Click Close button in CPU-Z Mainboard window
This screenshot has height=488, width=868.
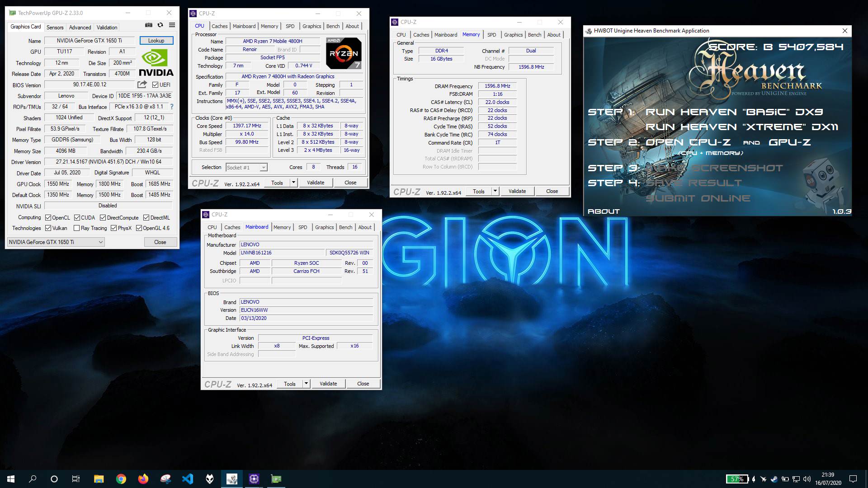363,384
